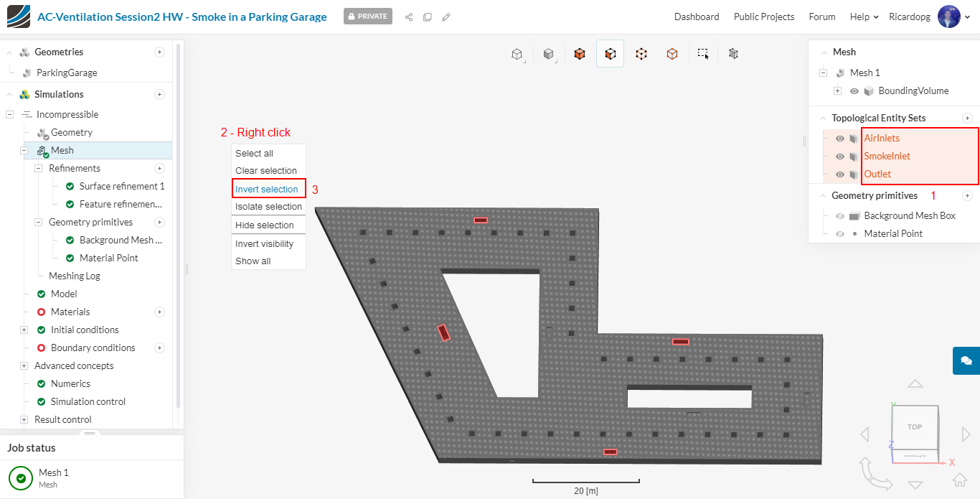Screen dimensions: 980x499
Task: Open the shaded render mode cube icon
Action: click(548, 54)
